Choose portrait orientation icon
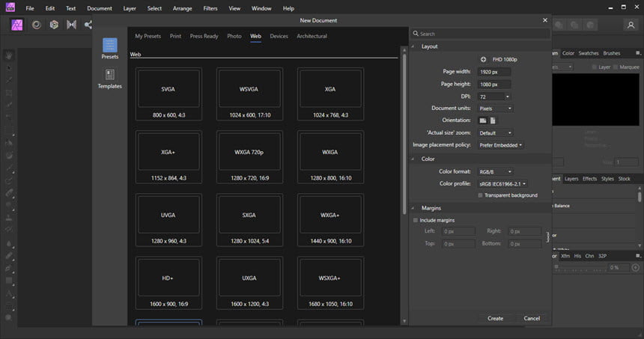This screenshot has width=644, height=339. coord(493,120)
